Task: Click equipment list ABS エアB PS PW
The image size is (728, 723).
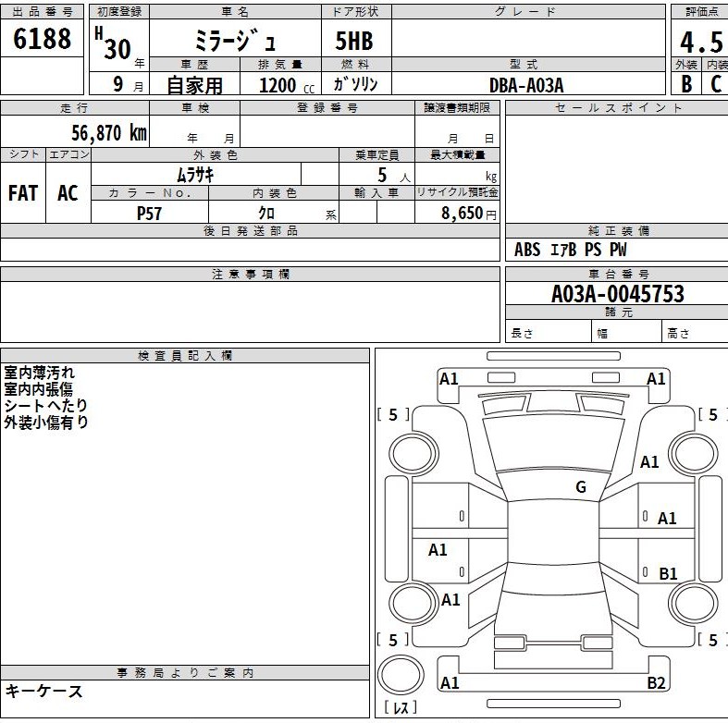Action: coord(570,250)
